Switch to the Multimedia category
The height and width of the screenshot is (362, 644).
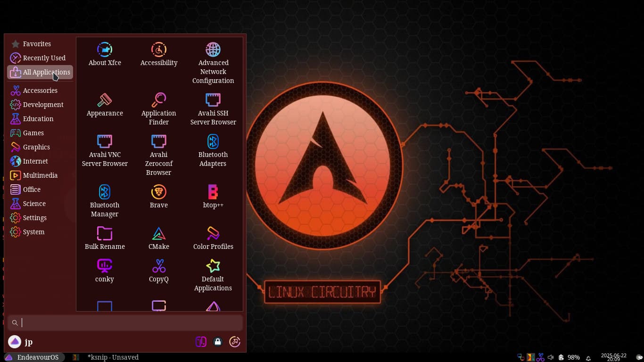click(x=40, y=175)
